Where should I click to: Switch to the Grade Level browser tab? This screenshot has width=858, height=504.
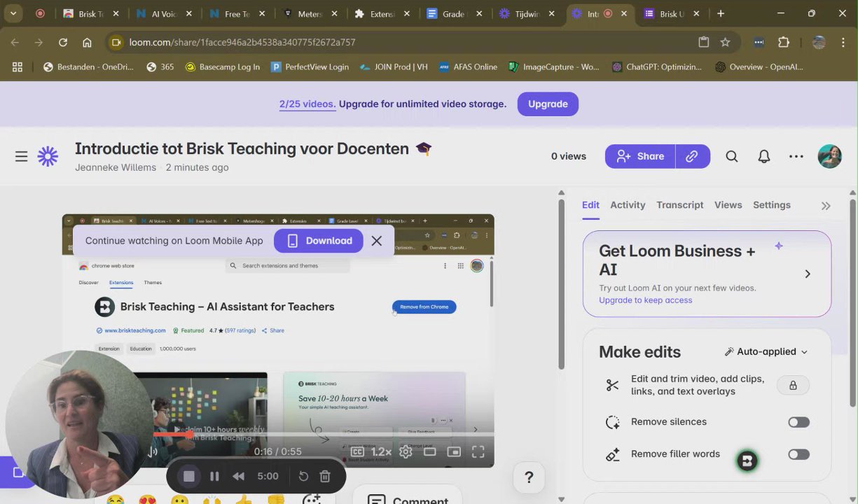tap(452, 13)
